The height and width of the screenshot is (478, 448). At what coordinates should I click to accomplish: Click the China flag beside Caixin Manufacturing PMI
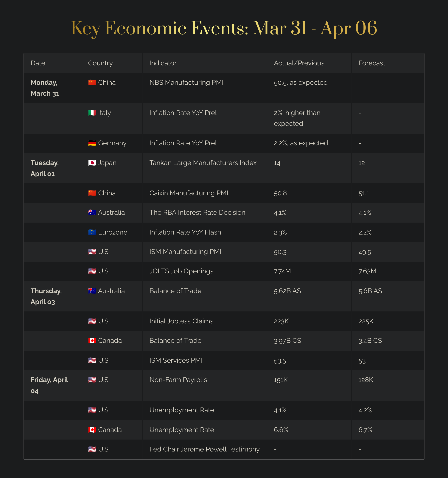(x=92, y=193)
